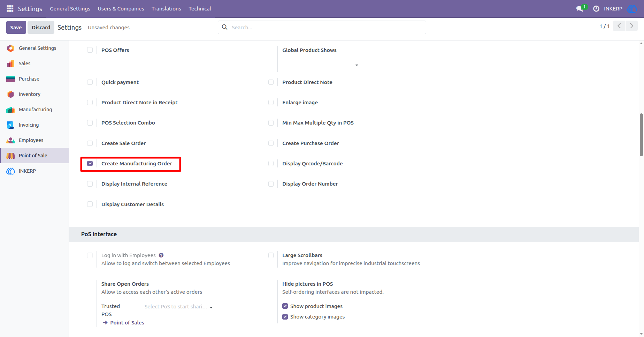
Task: Open Translations menu
Action: (166, 9)
